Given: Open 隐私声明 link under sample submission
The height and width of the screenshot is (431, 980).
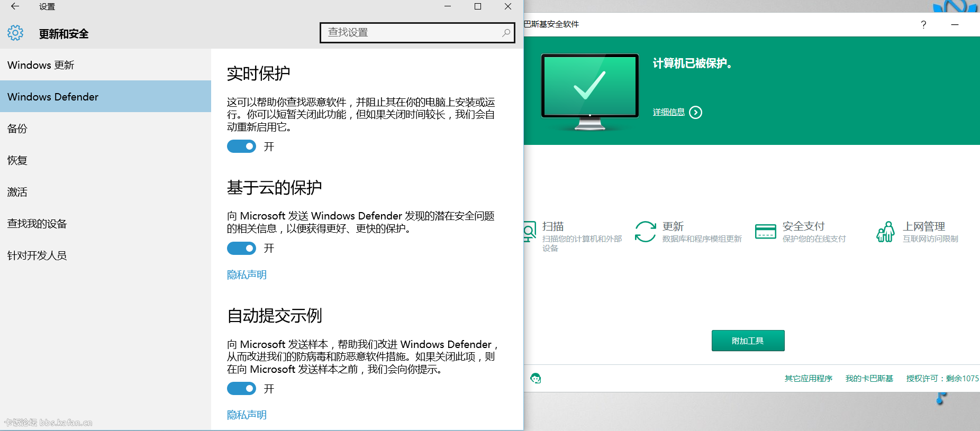Looking at the screenshot, I should click(x=247, y=415).
